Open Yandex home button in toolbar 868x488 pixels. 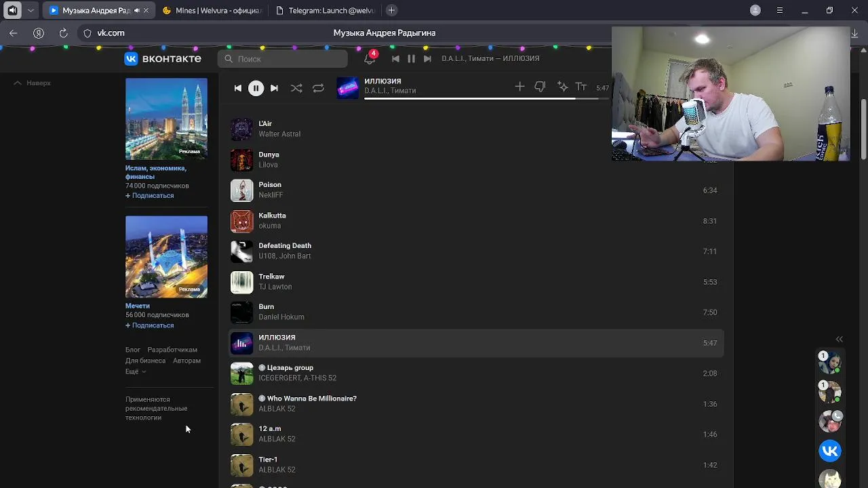[x=39, y=33]
